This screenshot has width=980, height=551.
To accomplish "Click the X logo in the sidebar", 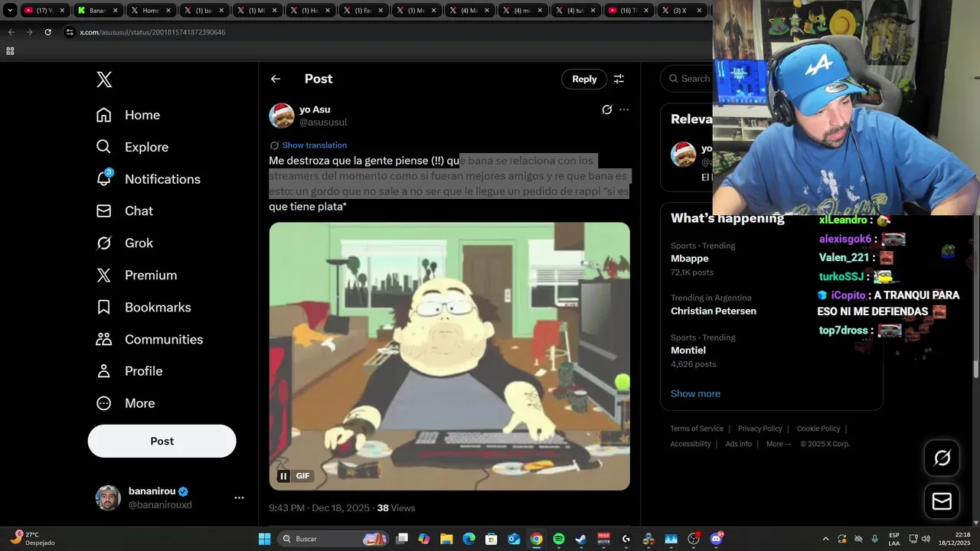I will pos(104,80).
